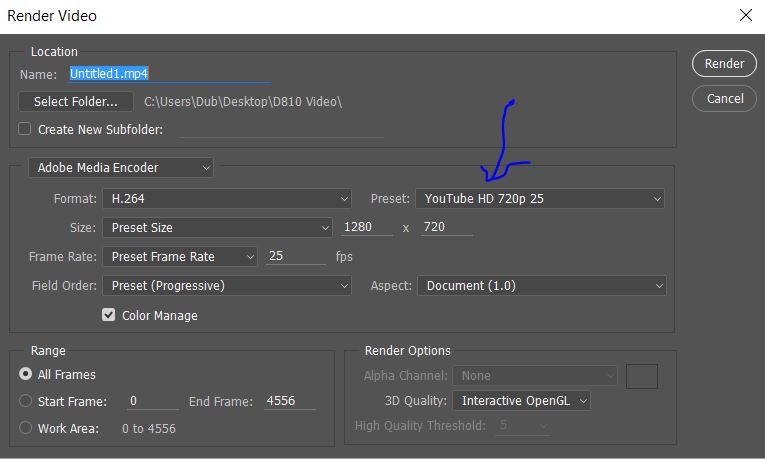Click the width field showing 1280
The height and width of the screenshot is (459, 765).
pyautogui.click(x=366, y=227)
